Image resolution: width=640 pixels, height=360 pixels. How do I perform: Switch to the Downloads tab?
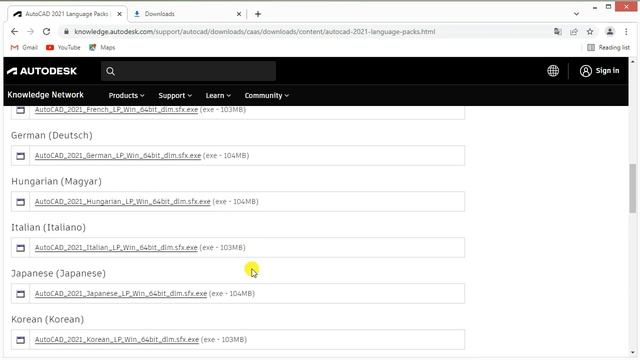[x=188, y=14]
